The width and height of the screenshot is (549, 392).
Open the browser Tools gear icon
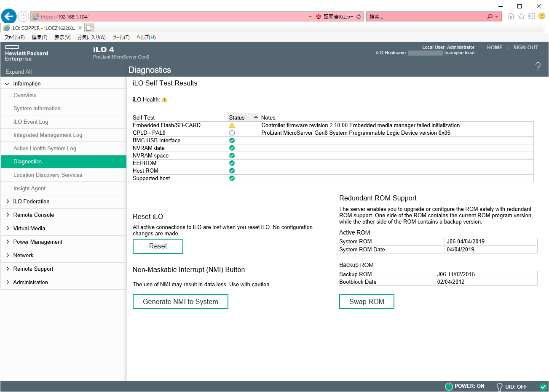pyautogui.click(x=532, y=16)
